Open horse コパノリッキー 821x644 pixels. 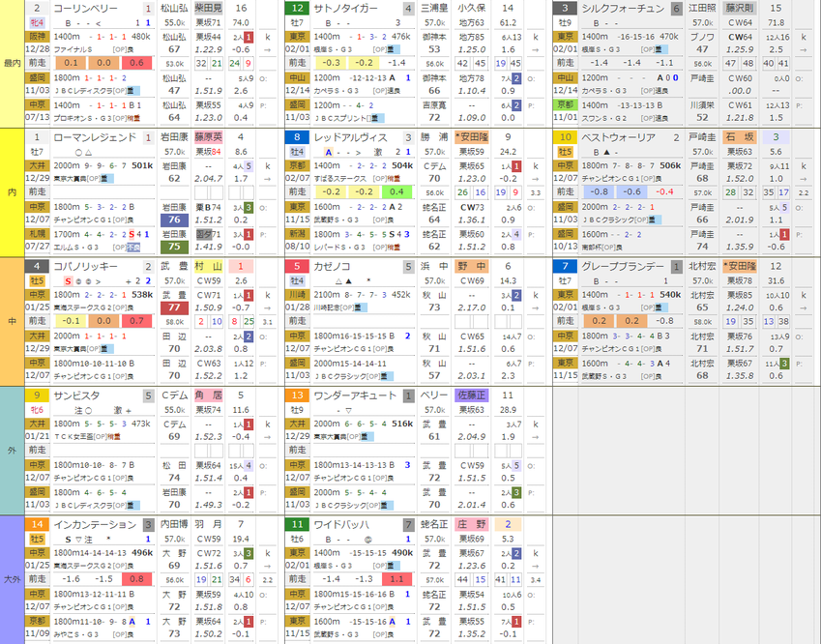point(85,267)
